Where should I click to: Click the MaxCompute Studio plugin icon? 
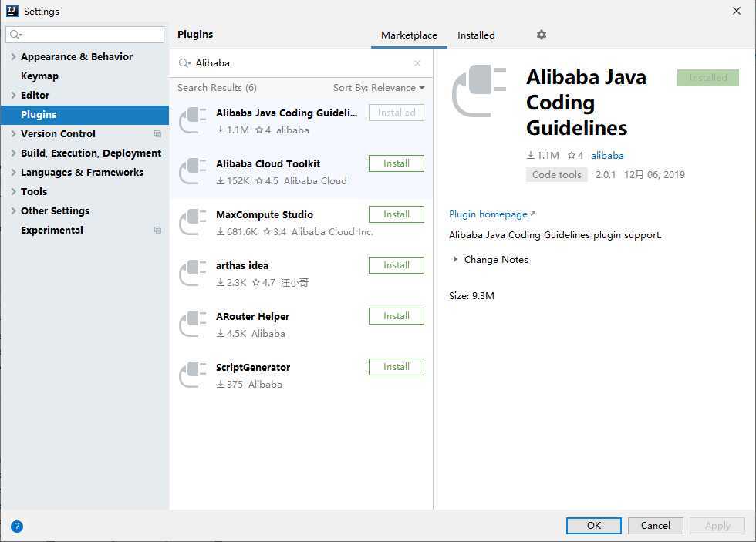click(193, 222)
